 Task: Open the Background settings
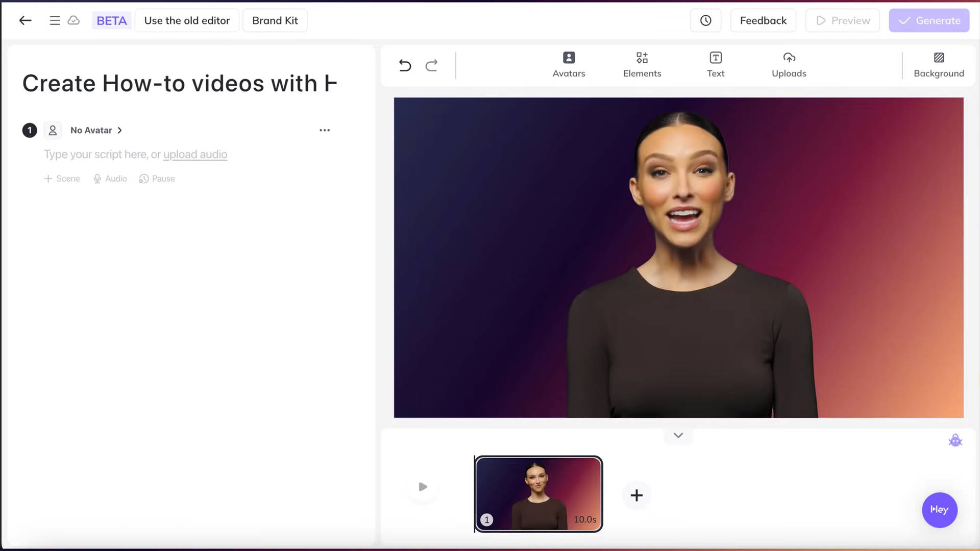pos(938,64)
